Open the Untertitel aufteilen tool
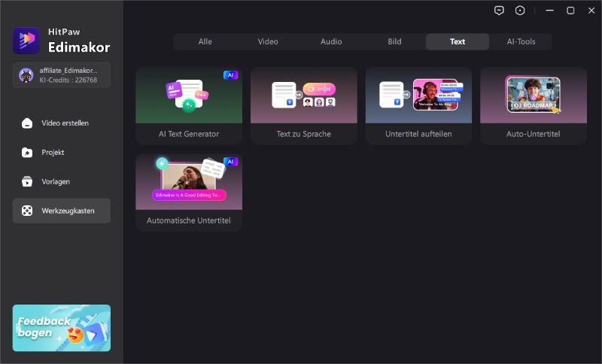This screenshot has height=364, width=602. [x=418, y=105]
